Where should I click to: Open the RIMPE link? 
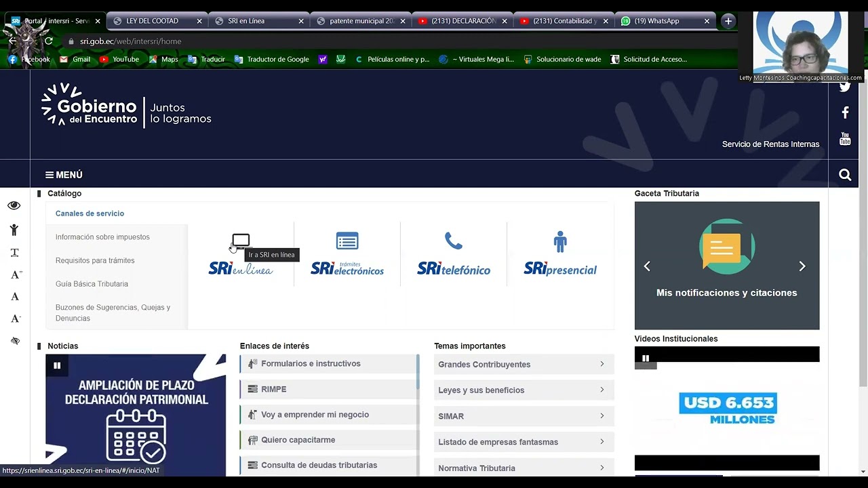click(x=330, y=389)
